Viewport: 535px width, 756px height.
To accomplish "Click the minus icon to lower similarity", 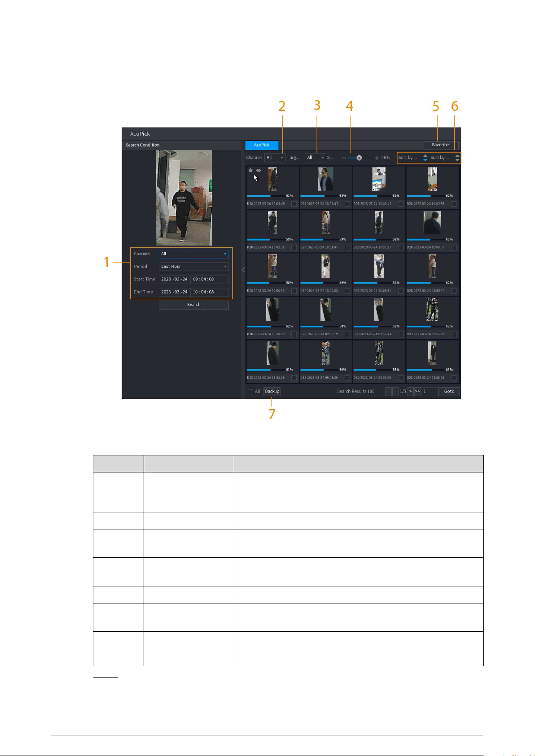I will (x=344, y=158).
